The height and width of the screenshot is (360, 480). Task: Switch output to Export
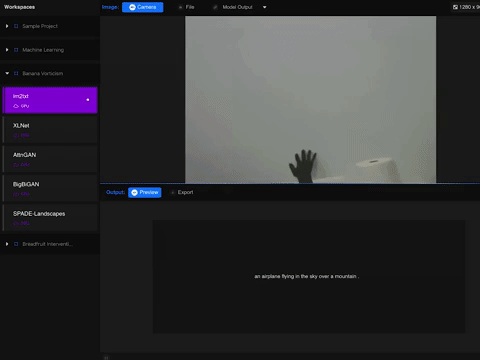coord(182,192)
